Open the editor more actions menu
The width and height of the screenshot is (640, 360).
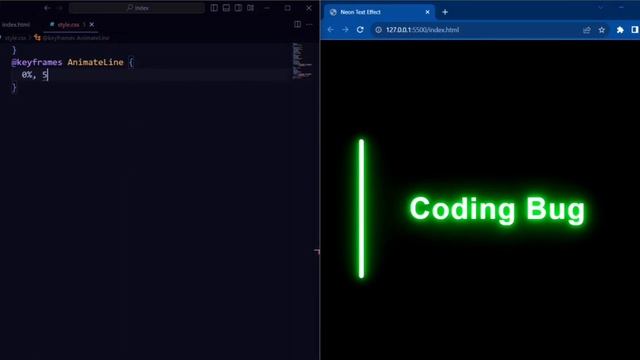(309, 24)
